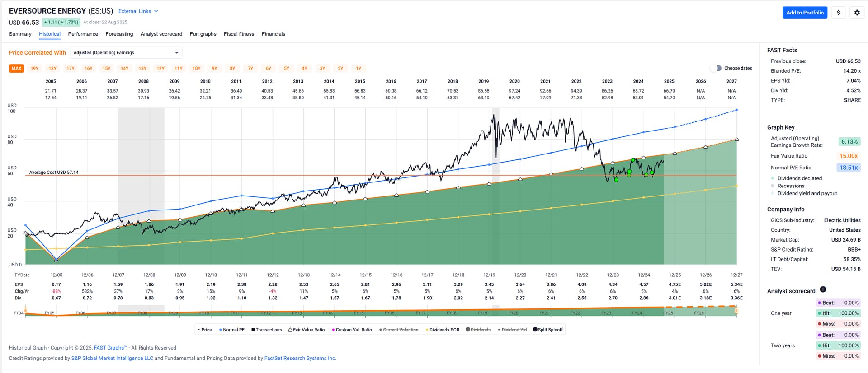Switch on the Choose dates toggle
This screenshot has height=373, width=868.
tap(716, 68)
